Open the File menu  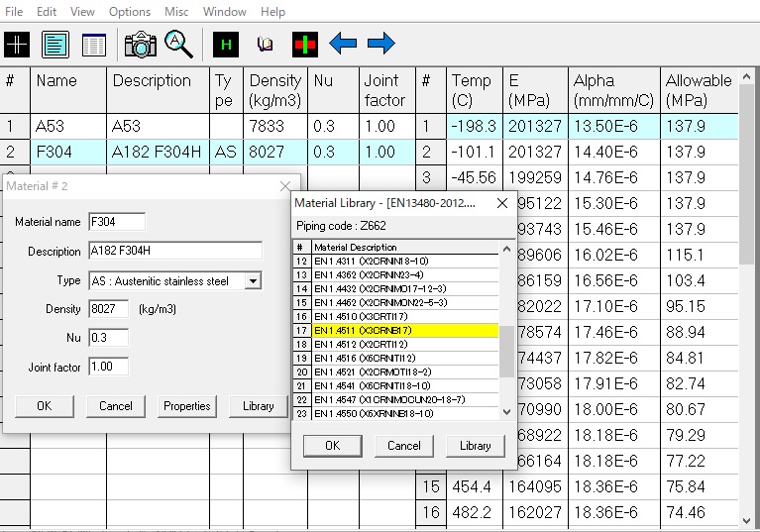pos(14,12)
